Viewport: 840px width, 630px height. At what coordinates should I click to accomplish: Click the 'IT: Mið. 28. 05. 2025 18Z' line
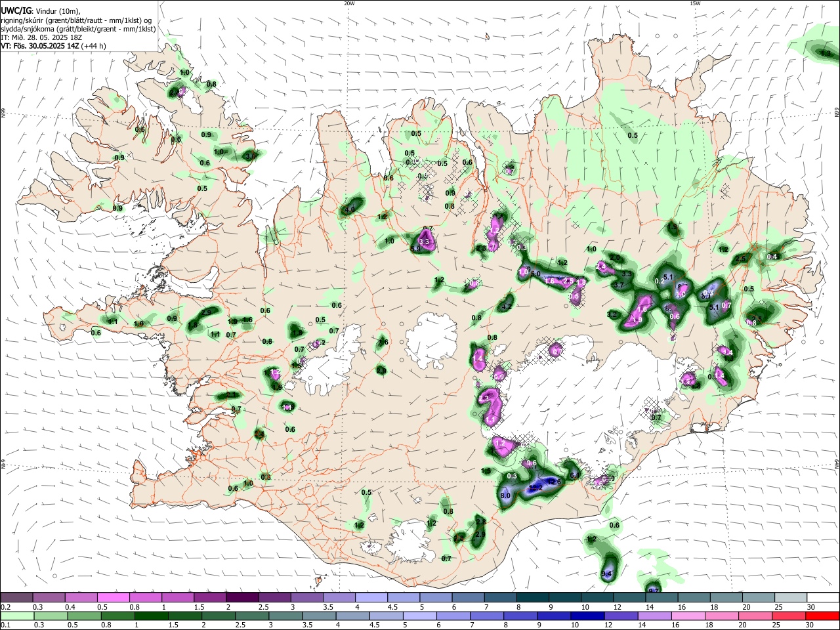point(41,37)
